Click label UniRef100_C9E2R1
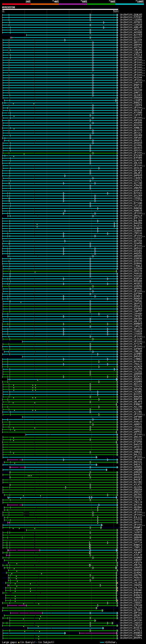Viewport: 146px width, 644px height. pos(131,50)
